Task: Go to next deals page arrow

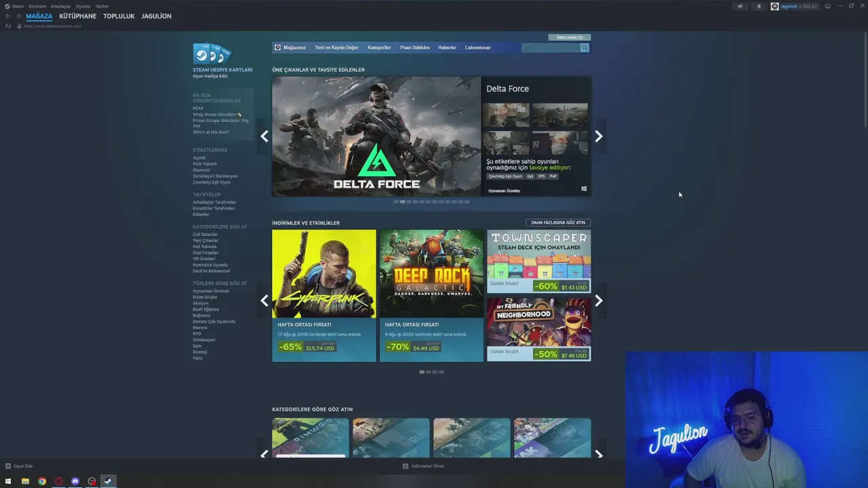Action: 599,301
